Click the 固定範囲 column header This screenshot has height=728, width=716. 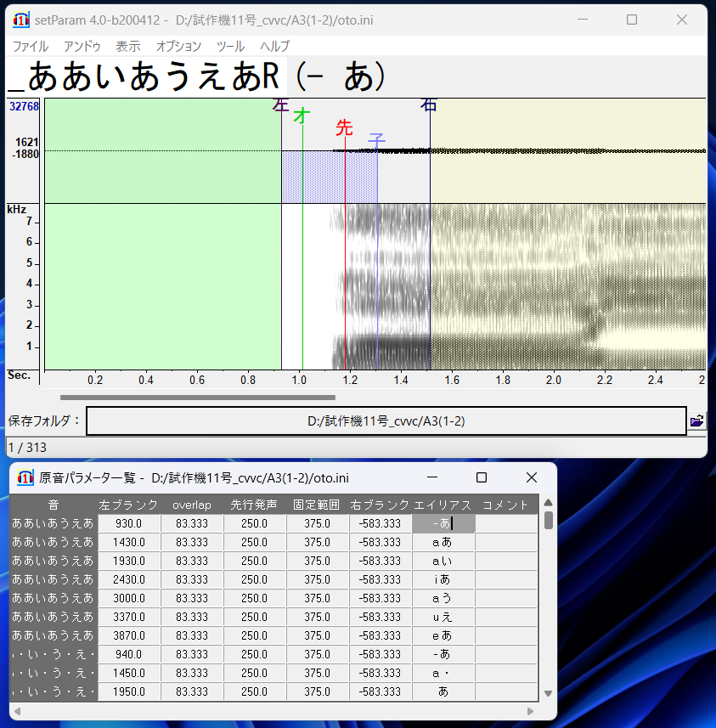coord(317,505)
